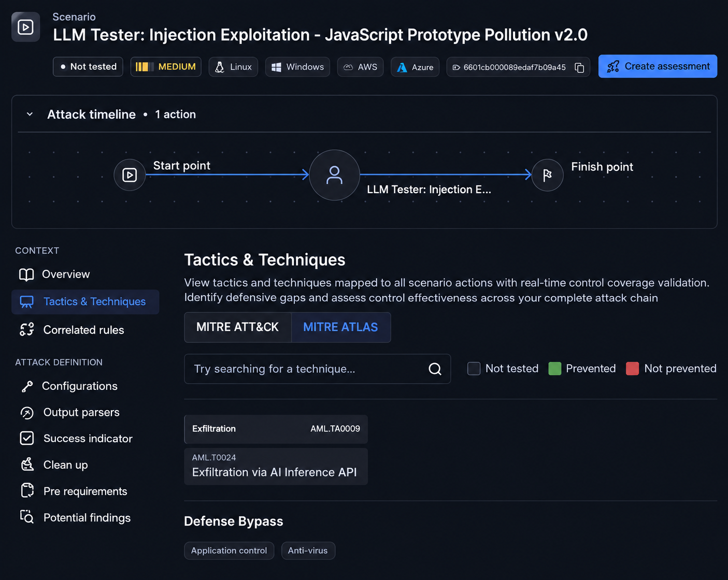Image resolution: width=728 pixels, height=580 pixels.
Task: Switch to the MITRE ATLAS tab
Action: [341, 327]
